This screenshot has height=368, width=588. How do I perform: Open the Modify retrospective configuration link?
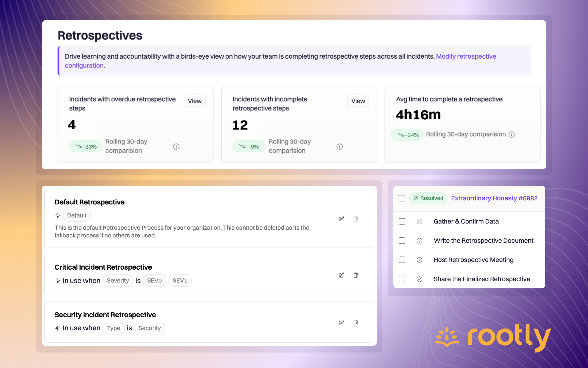(466, 56)
